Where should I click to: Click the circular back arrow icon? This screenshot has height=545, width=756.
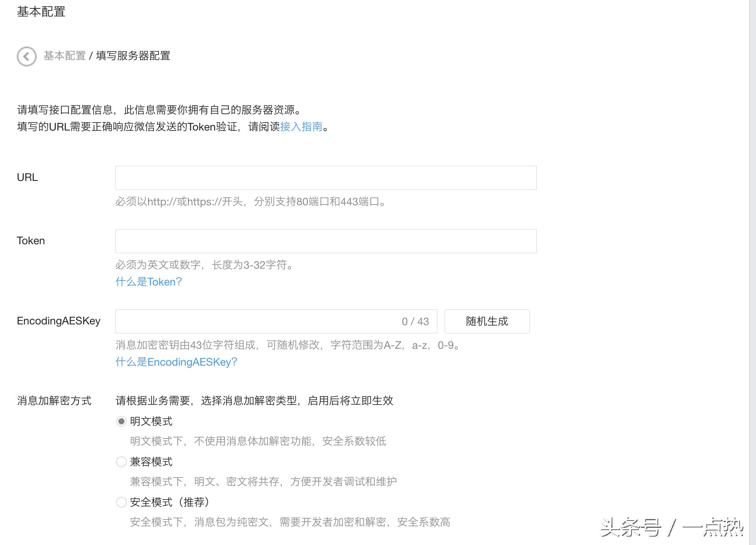pyautogui.click(x=26, y=56)
